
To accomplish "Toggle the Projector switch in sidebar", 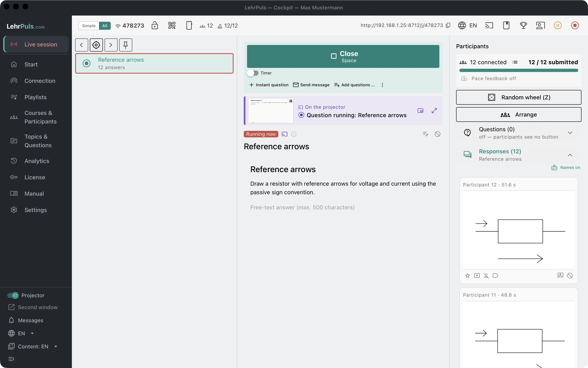I will tap(13, 295).
